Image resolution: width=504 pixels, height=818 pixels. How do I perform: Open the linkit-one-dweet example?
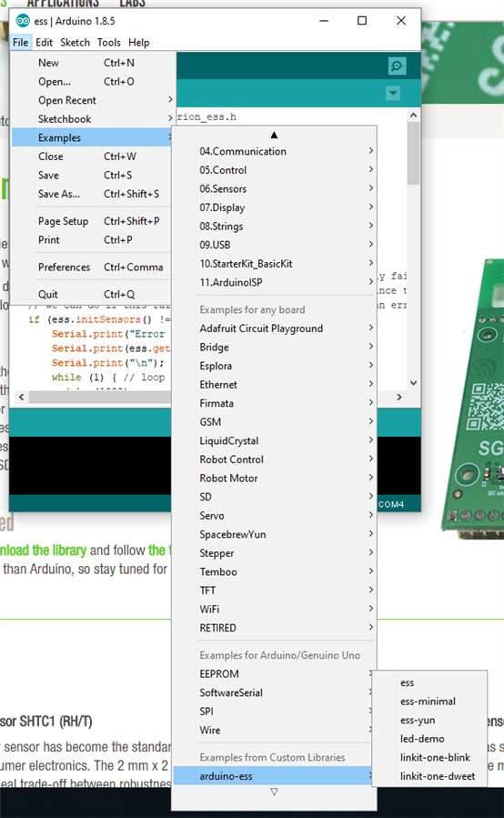coord(429,776)
